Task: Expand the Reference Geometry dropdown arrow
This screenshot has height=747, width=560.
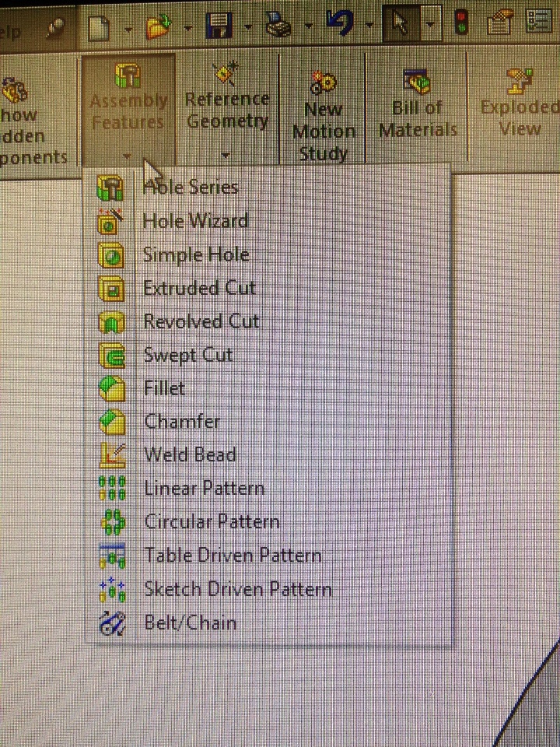Action: point(226,156)
